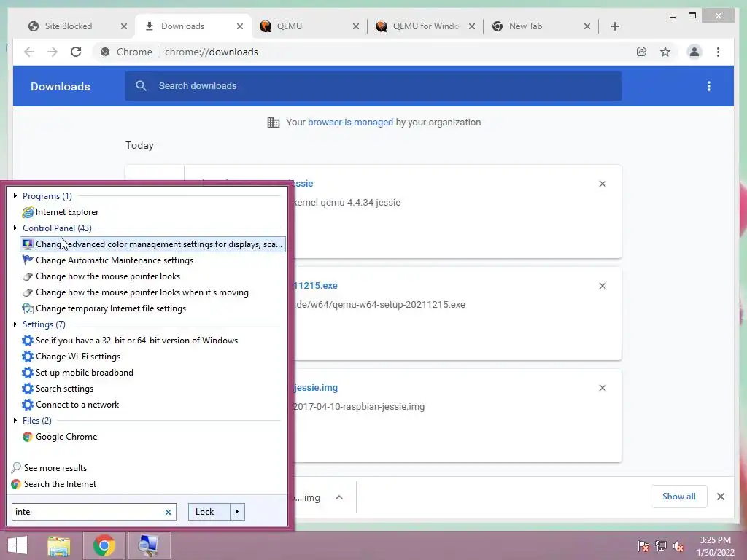This screenshot has height=560, width=747.
Task: Open Change advanced color management settings result
Action: [x=152, y=244]
